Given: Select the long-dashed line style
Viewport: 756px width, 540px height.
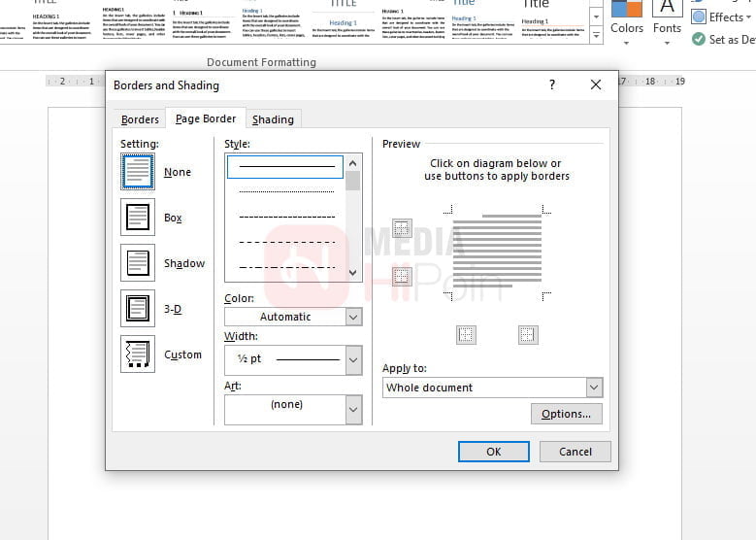Looking at the screenshot, I should [285, 242].
